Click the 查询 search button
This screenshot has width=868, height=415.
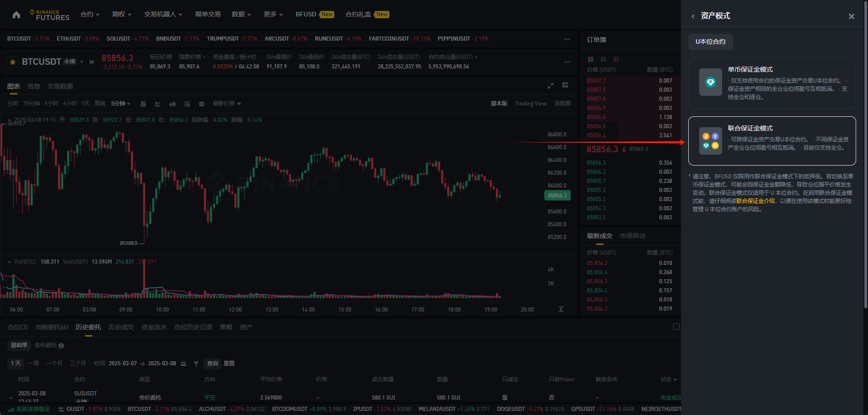click(213, 363)
